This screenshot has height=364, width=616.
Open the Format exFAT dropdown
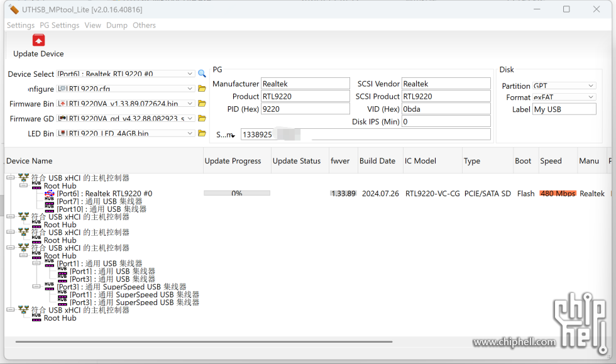[x=591, y=97]
